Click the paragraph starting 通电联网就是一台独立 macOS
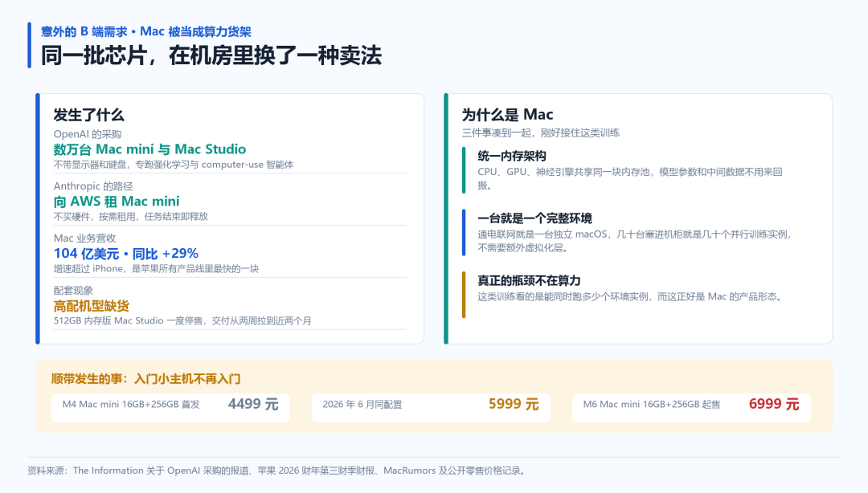868x493 pixels. [x=634, y=241]
